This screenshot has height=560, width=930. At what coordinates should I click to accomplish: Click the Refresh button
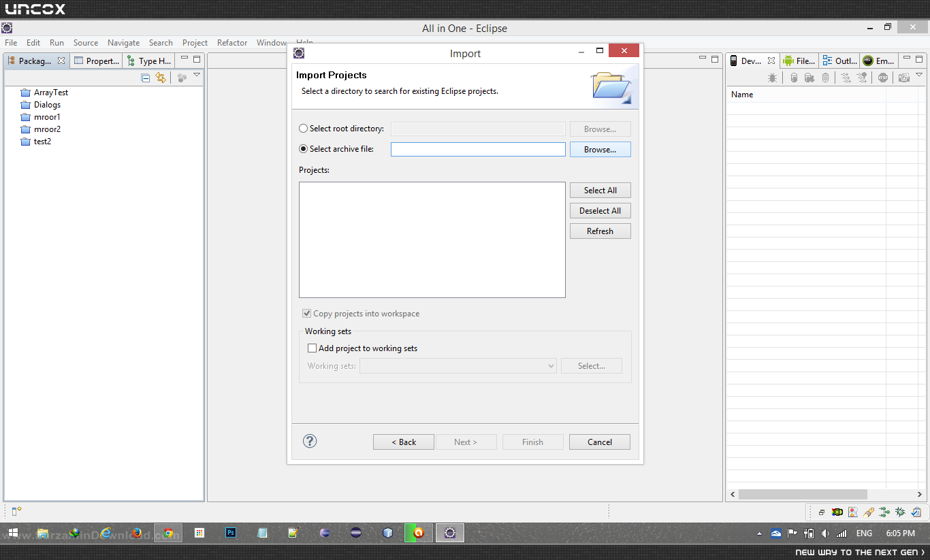[x=600, y=231]
